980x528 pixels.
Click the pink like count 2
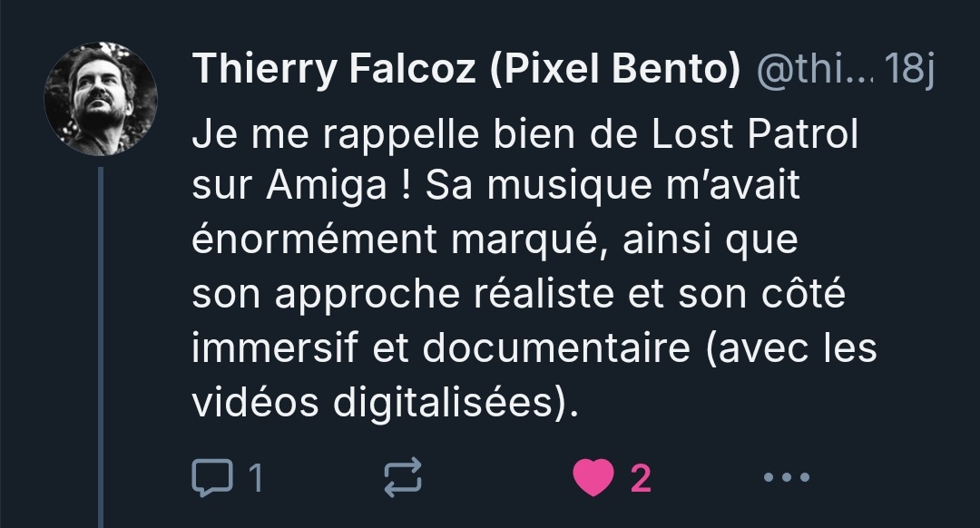click(641, 479)
